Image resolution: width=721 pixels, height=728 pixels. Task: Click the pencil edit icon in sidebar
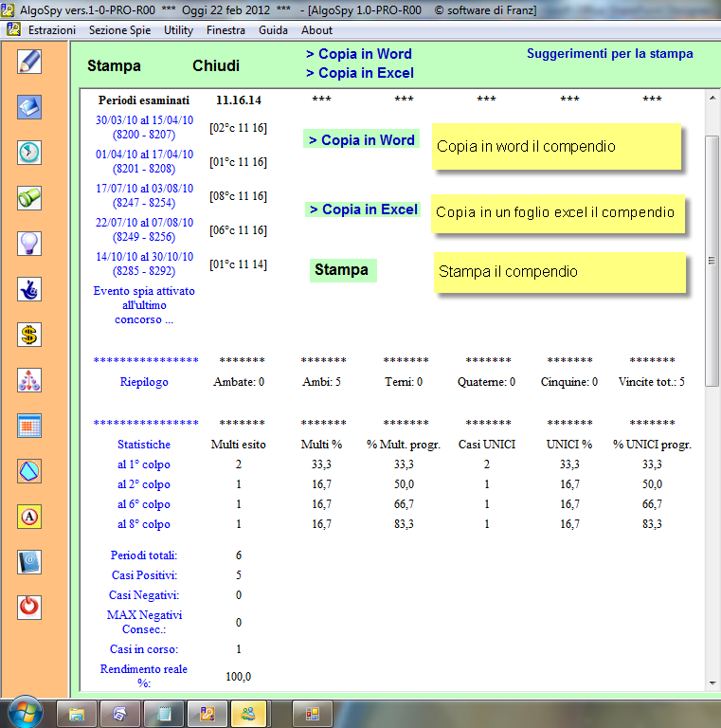click(x=29, y=62)
